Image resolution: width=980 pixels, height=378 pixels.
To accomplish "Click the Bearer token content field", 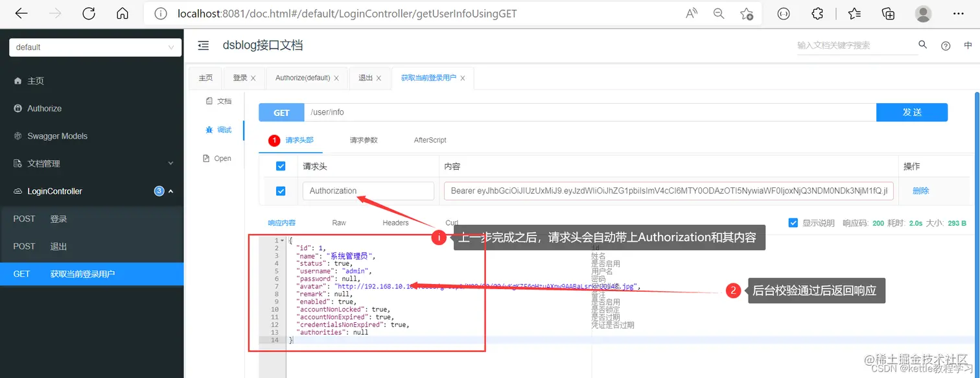I will click(x=669, y=191).
